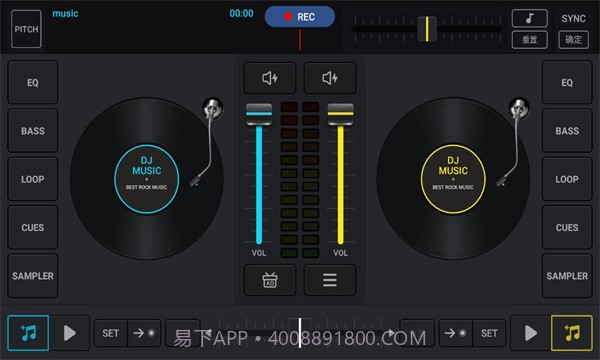600x360 pixels.
Task: Open the left deck EQ panel
Action: [33, 82]
